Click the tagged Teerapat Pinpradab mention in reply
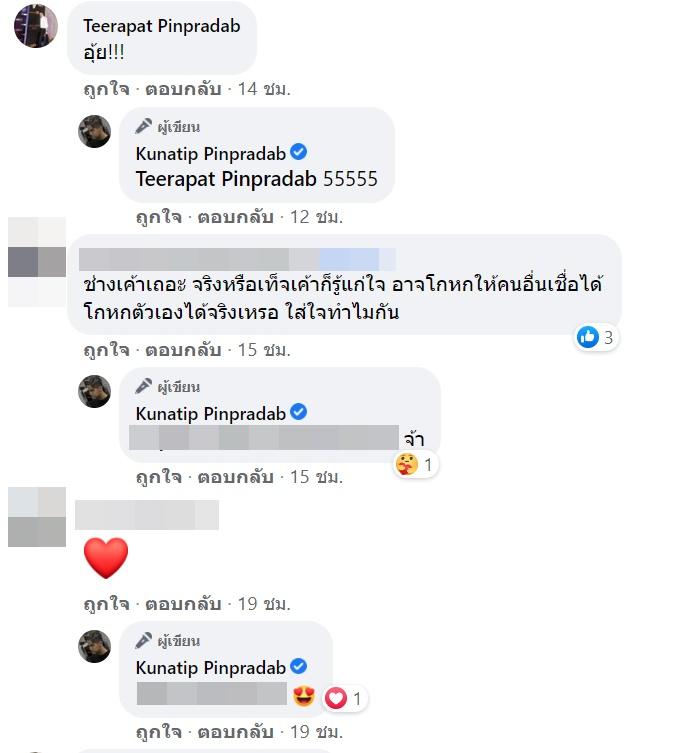This screenshot has width=679, height=753. 226,179
